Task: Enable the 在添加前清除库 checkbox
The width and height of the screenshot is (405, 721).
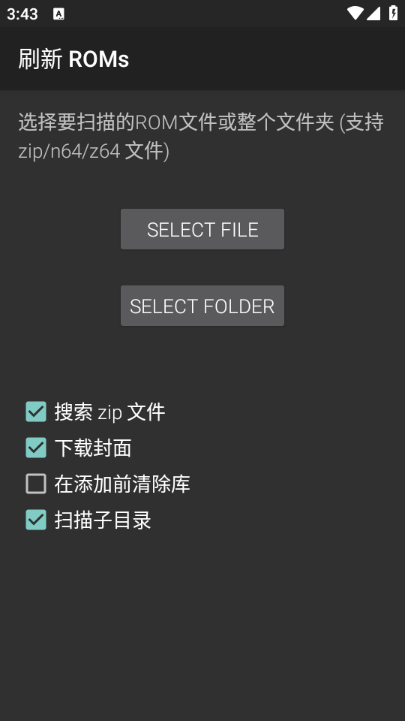Action: pyautogui.click(x=36, y=484)
